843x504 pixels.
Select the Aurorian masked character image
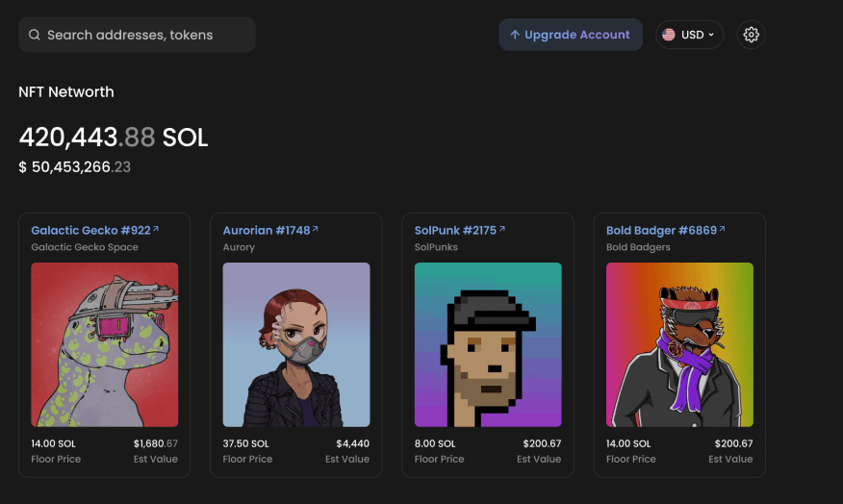coord(296,344)
